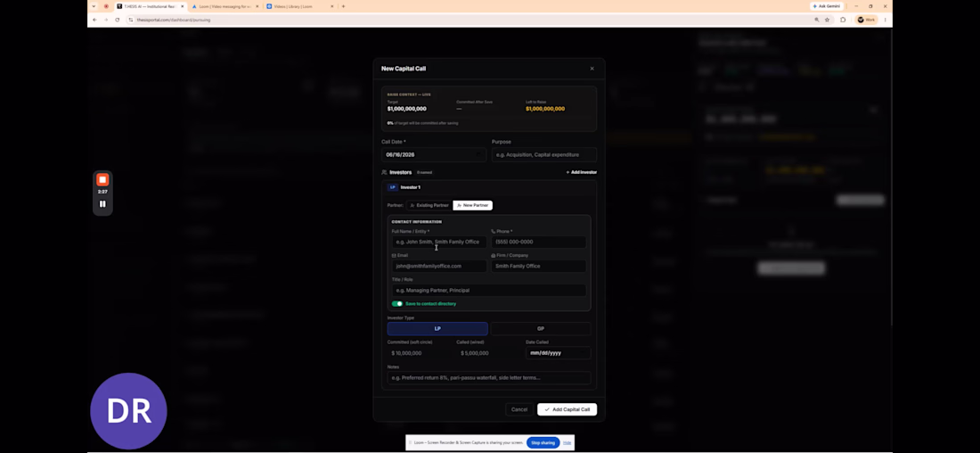980x453 pixels.
Task: Bookmark this page with star icon
Action: tap(827, 20)
